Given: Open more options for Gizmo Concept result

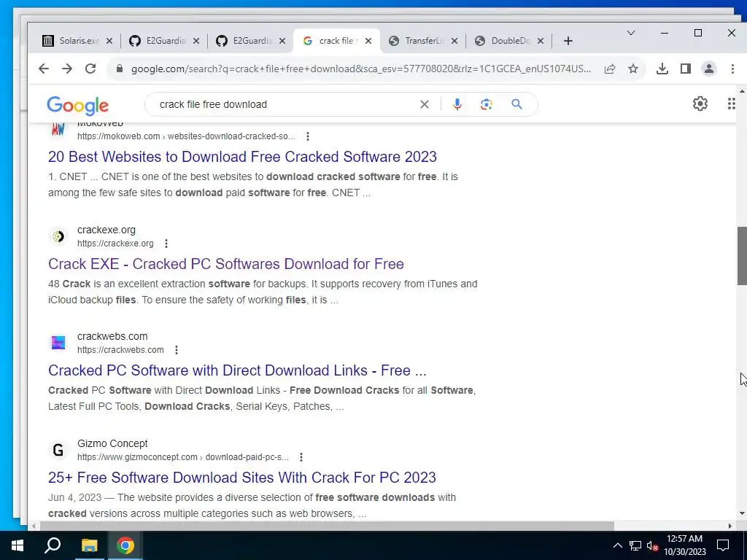Looking at the screenshot, I should (301, 457).
